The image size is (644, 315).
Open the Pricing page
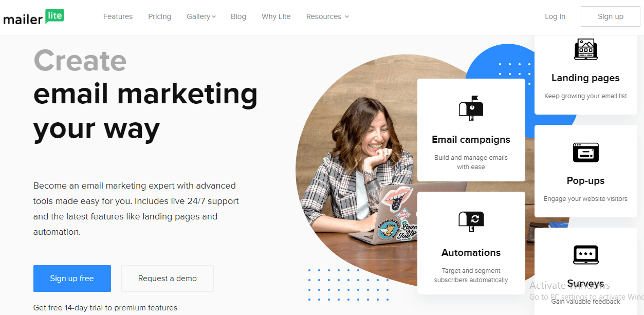coord(159,16)
